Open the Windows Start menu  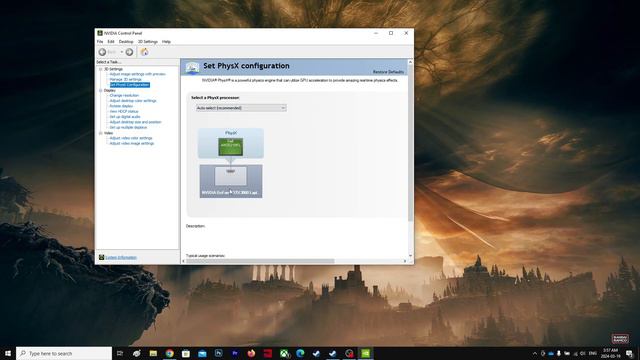click(x=8, y=353)
